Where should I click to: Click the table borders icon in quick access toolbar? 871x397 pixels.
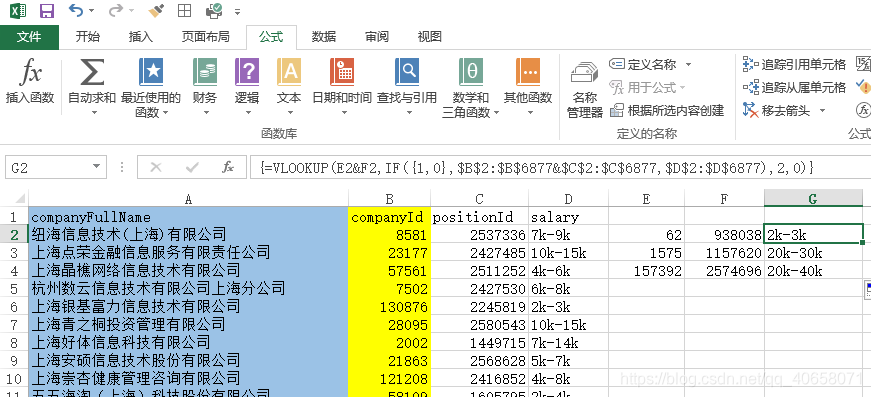click(184, 11)
